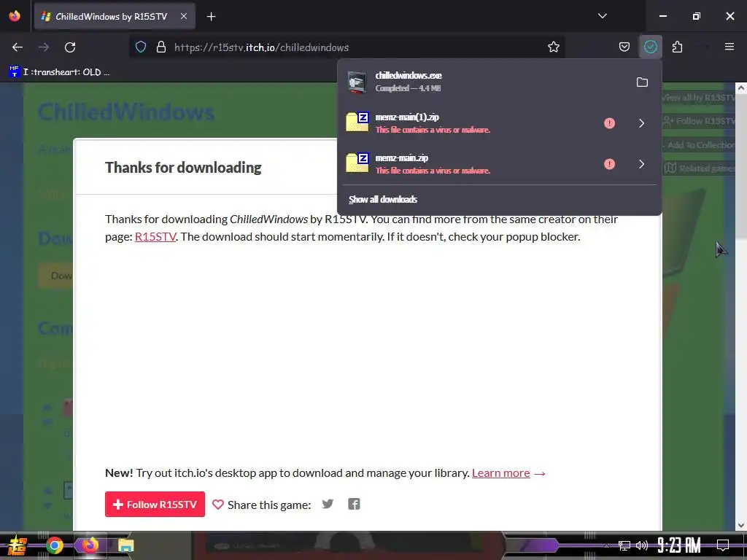Click the 9:23 AM clock
Viewport: 747px width, 560px height.
[679, 545]
